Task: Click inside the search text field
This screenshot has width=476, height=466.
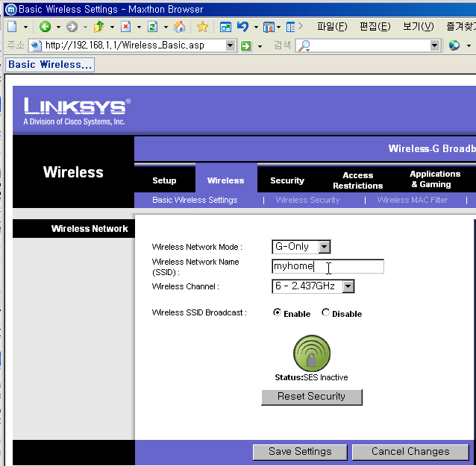Action: pos(370,45)
